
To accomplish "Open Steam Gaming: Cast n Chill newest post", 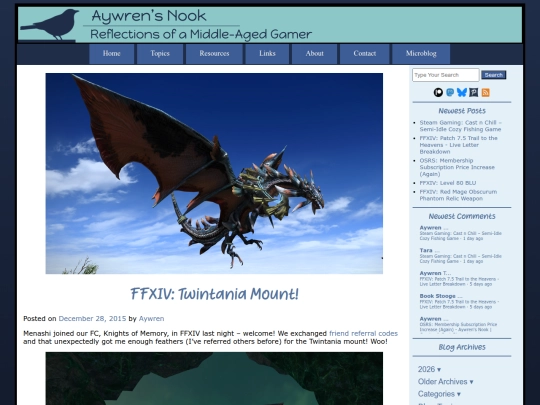I will pos(460,126).
